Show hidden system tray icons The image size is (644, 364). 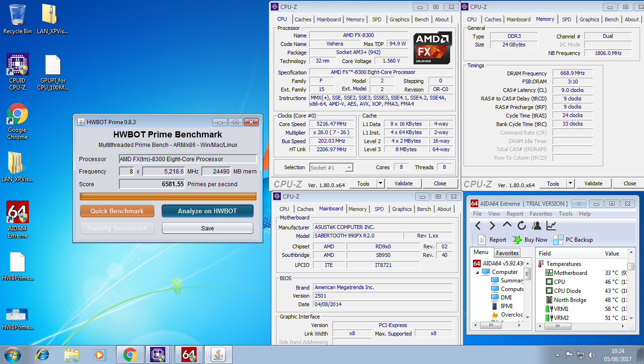[x=557, y=355]
